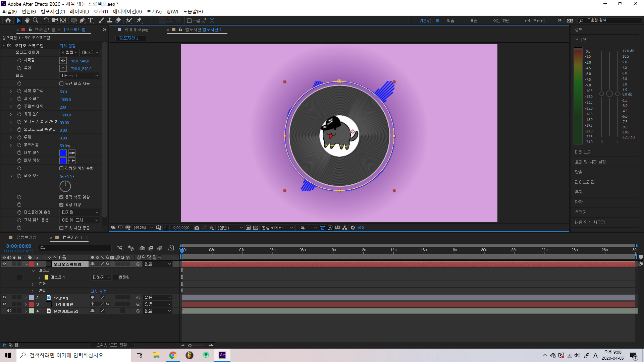Collapse the 색조 보간 property

click(x=12, y=176)
